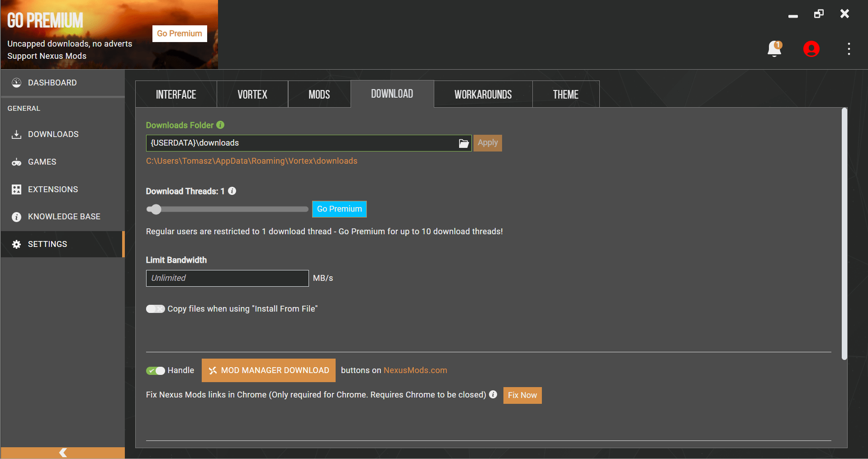Open the red user profile icon
Image resolution: width=868 pixels, height=459 pixels.
(811, 49)
